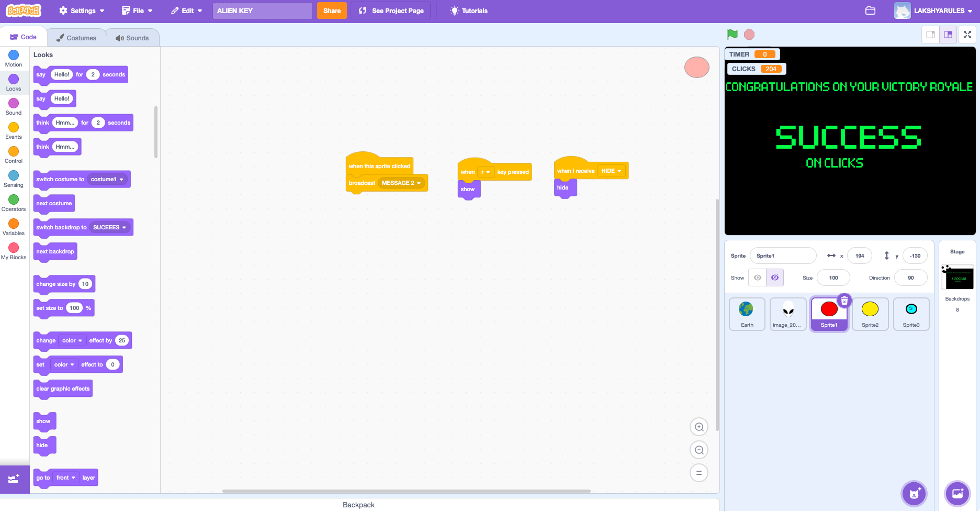
Task: Expand the HIDE dropdown in when I receive
Action: point(611,170)
